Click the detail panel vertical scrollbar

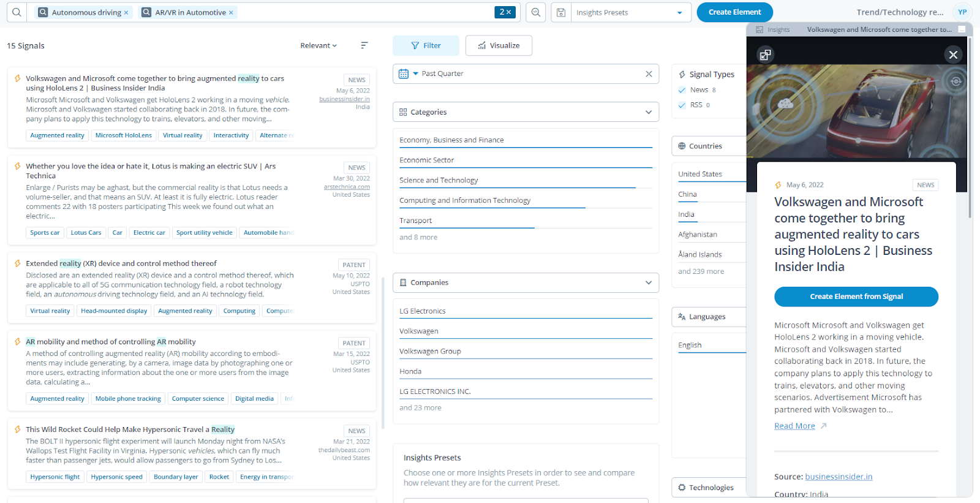coord(970,127)
